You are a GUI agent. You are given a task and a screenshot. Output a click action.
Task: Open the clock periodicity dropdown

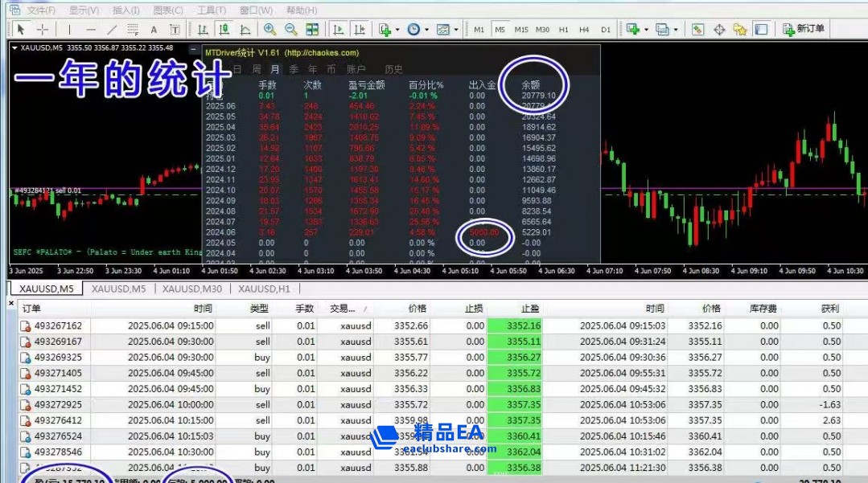[426, 30]
